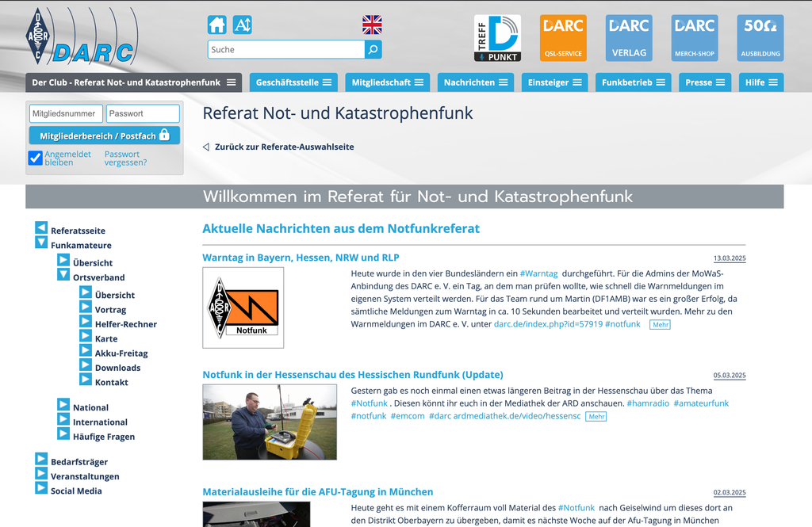
Task: Expand the Bedarfsträger sidebar arrow
Action: pyautogui.click(x=41, y=459)
